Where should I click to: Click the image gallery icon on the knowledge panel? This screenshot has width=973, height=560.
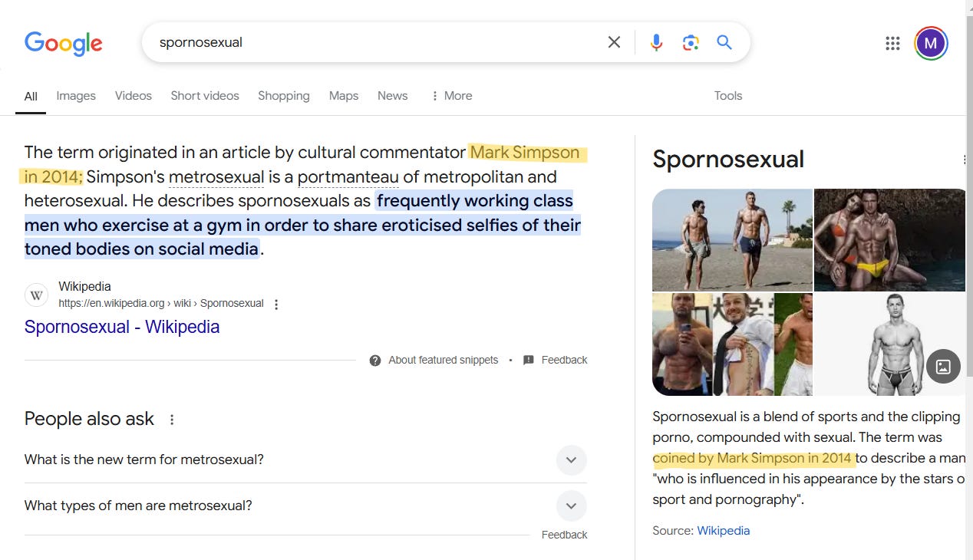(943, 367)
